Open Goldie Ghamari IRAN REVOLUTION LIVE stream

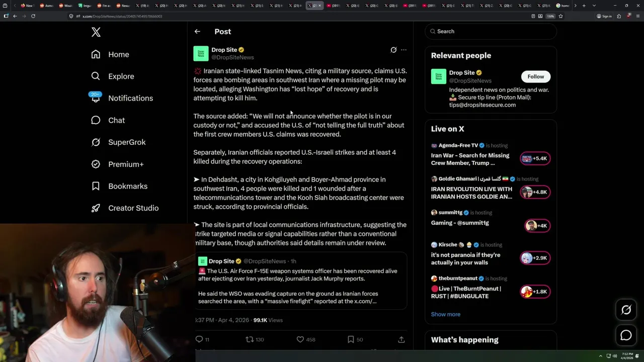coord(472,193)
